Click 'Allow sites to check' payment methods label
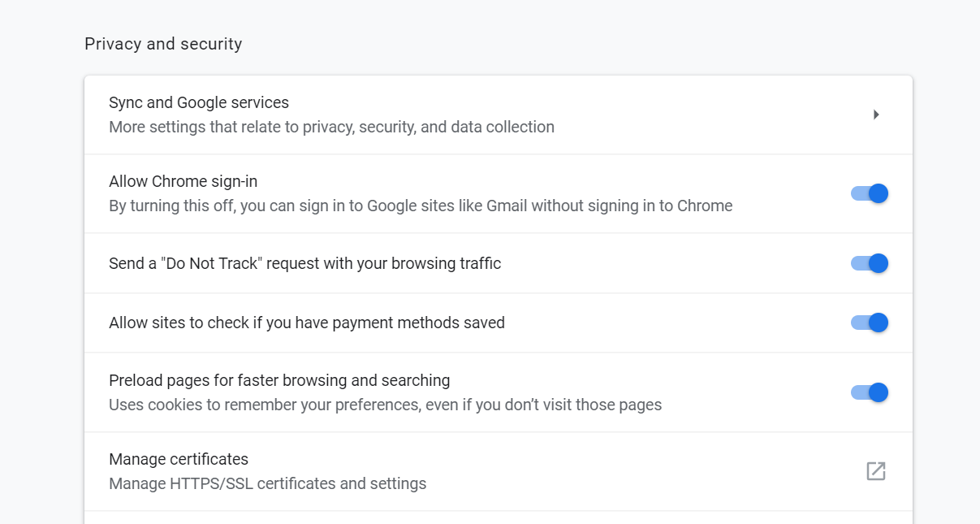Viewport: 980px width, 524px height. tap(306, 323)
